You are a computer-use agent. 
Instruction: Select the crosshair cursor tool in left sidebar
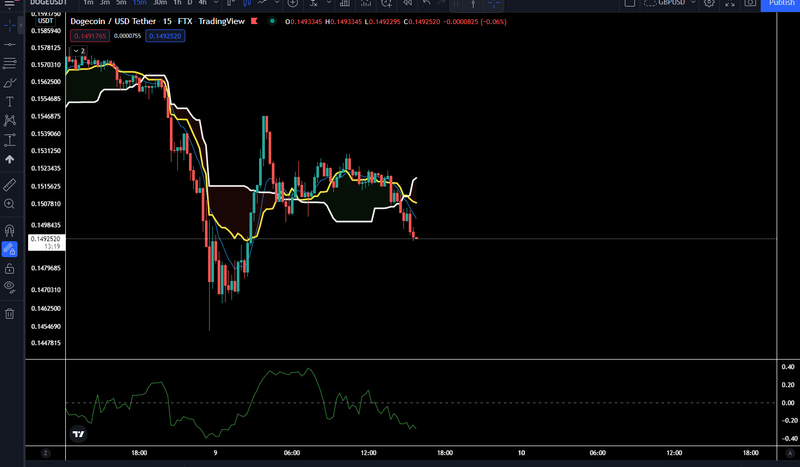point(9,25)
